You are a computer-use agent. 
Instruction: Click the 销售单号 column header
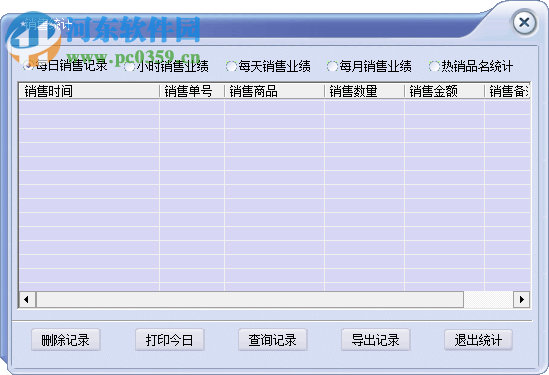pyautogui.click(x=192, y=91)
